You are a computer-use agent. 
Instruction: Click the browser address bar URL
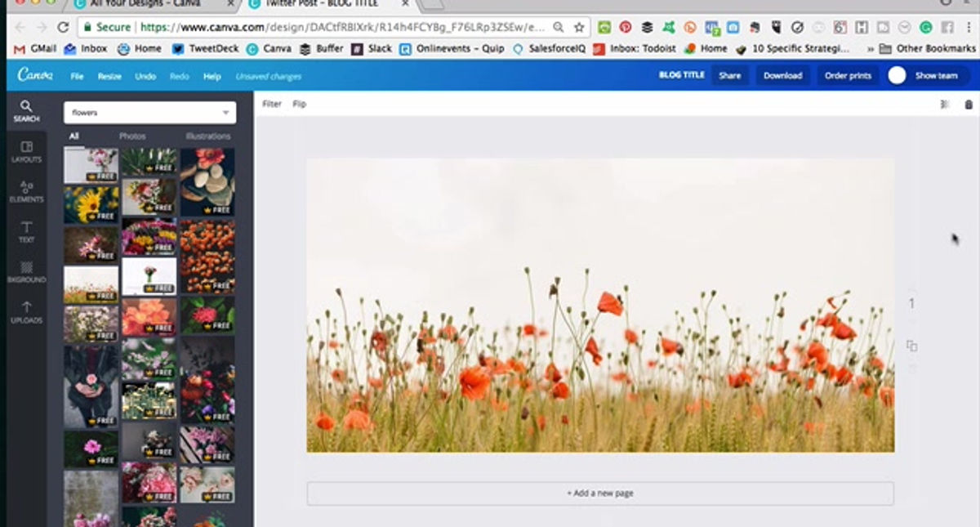pyautogui.click(x=343, y=27)
